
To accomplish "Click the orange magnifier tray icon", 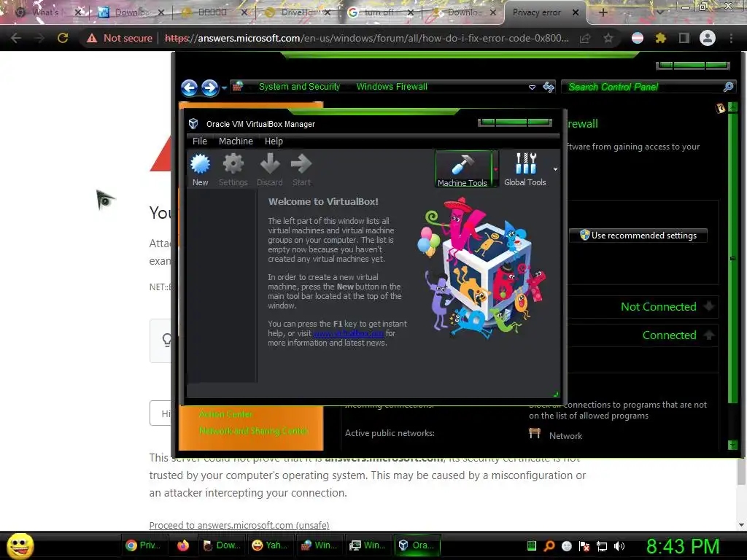I will pos(549,546).
